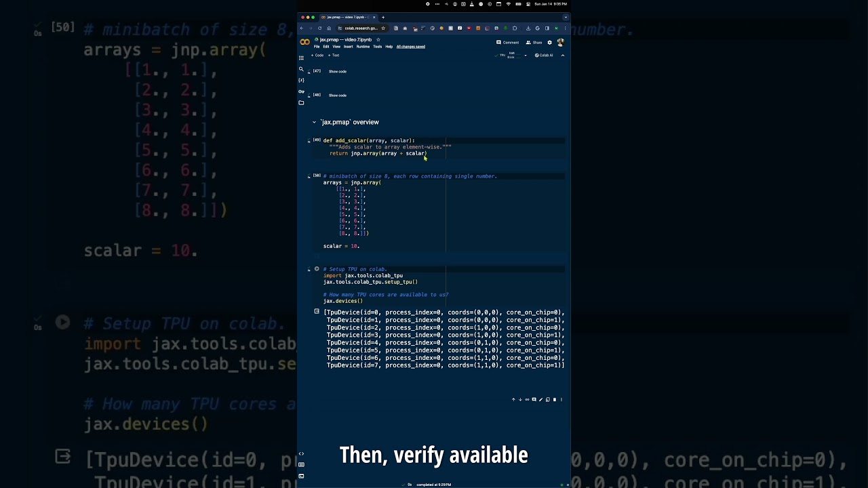Click All changes saved link
The height and width of the screenshot is (488, 868).
(411, 47)
